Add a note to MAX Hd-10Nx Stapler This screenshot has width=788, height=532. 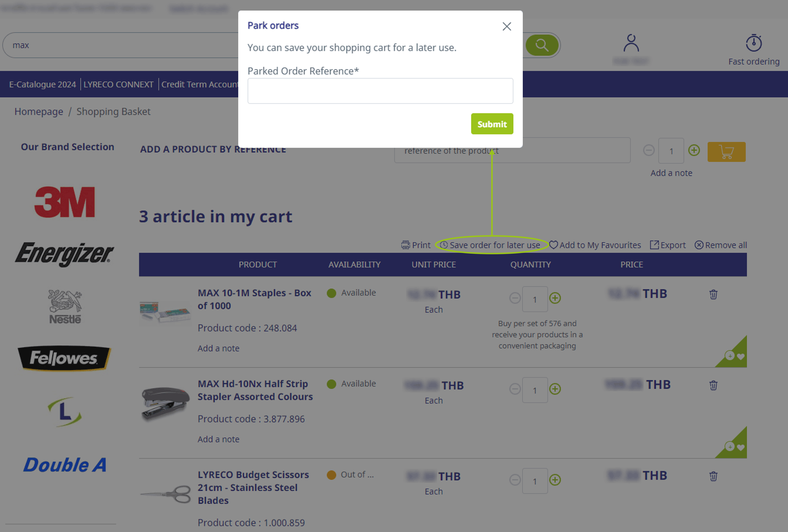point(218,439)
